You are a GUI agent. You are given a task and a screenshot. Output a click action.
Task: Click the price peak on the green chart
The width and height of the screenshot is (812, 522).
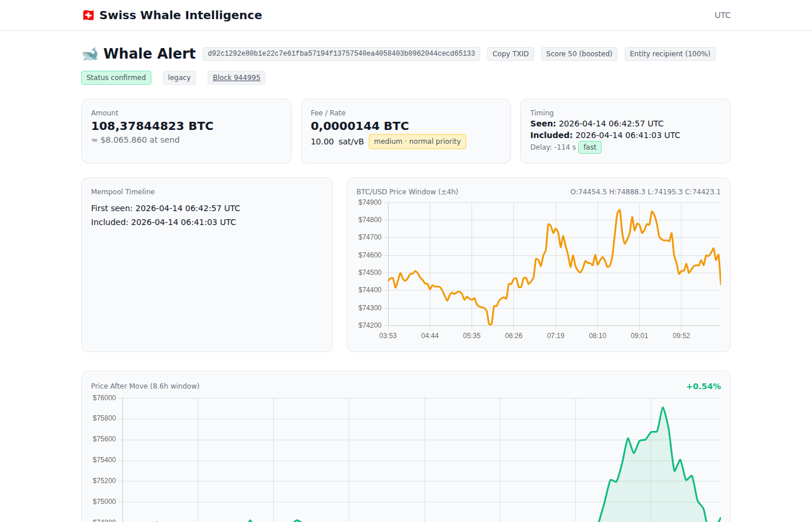(x=663, y=408)
